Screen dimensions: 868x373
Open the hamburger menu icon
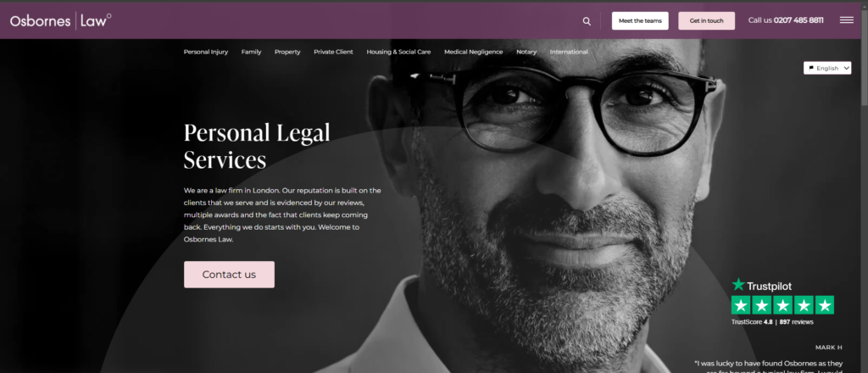click(x=847, y=20)
